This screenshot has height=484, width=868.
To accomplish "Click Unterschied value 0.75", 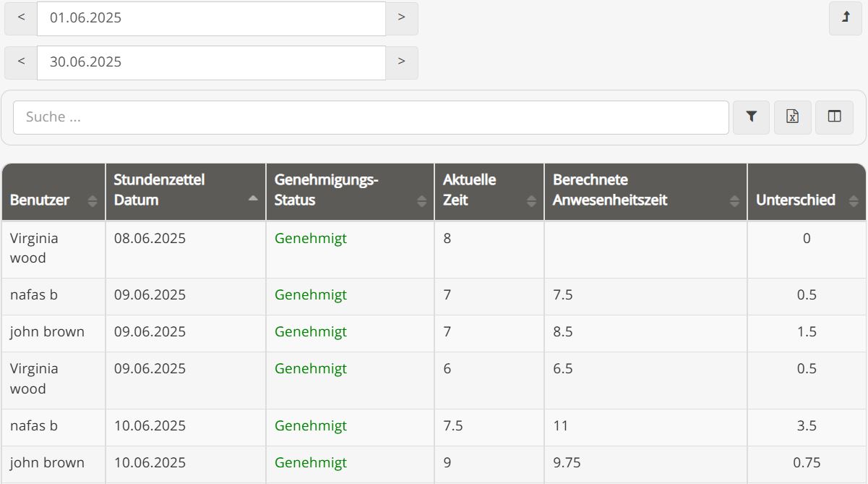I will click(x=807, y=462).
